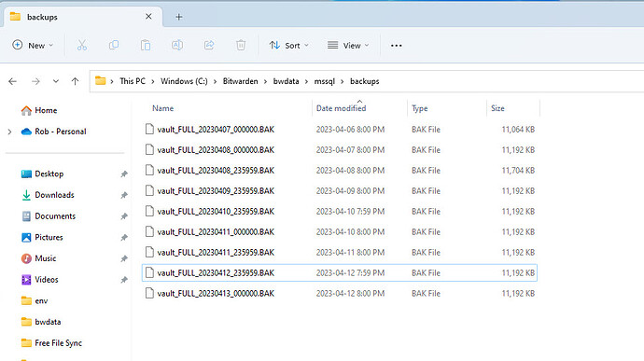
Task: Select vault_FULL_20230409_235959.BAK file
Action: (340, 191)
